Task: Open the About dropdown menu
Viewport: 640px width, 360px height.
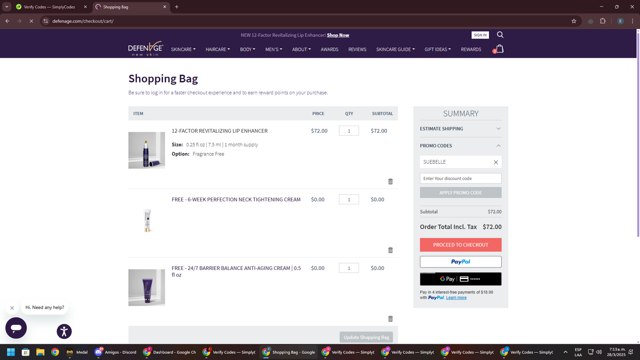Action: point(301,49)
